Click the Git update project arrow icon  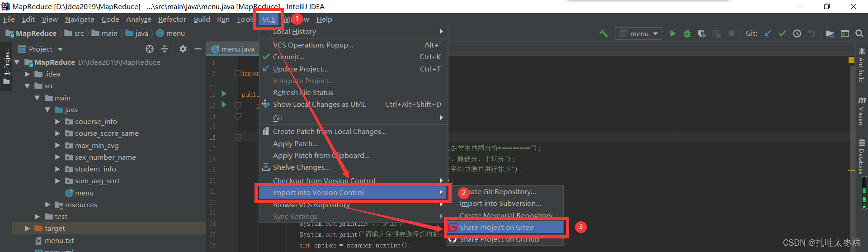pos(768,33)
